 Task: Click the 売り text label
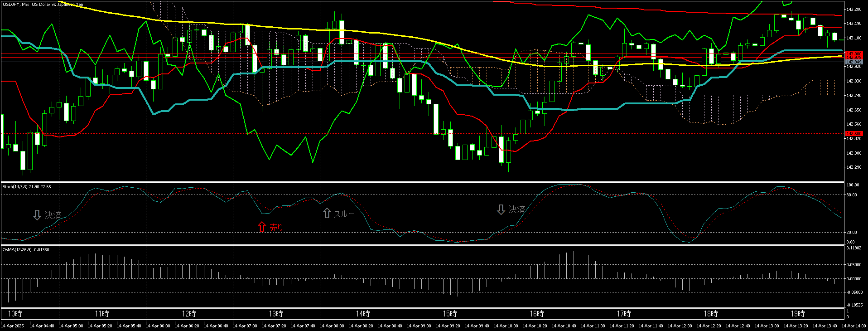pos(276,227)
